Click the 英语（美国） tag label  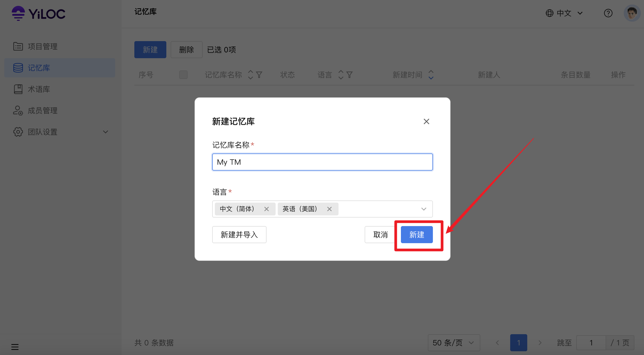click(x=300, y=209)
